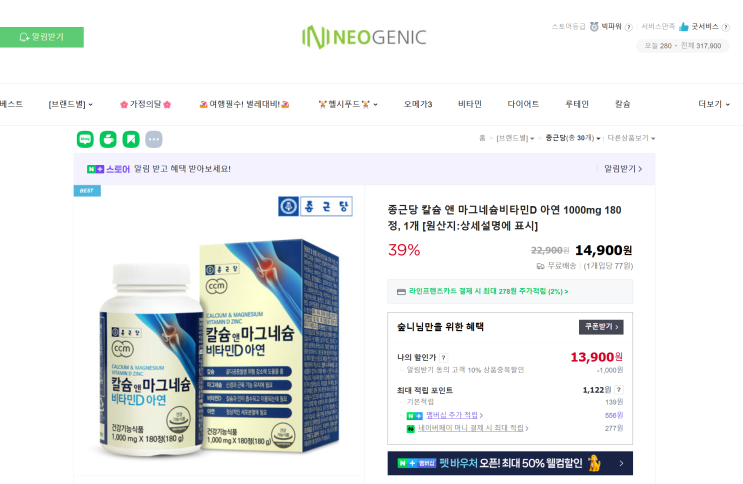The image size is (743, 484).
Task: Save product with Keep bookmark icon
Action: point(131,139)
